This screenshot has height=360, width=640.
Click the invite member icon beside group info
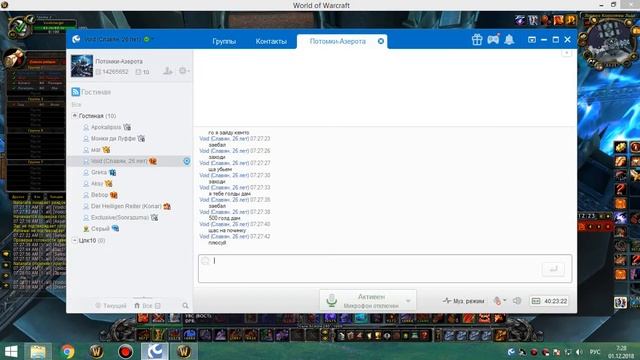coord(167,71)
